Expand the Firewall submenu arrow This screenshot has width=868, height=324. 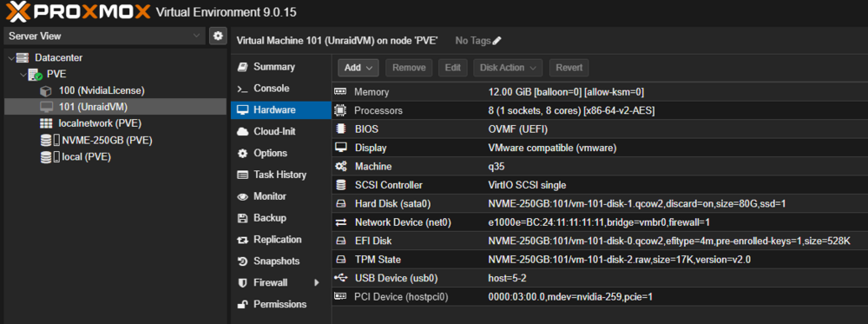(x=317, y=282)
